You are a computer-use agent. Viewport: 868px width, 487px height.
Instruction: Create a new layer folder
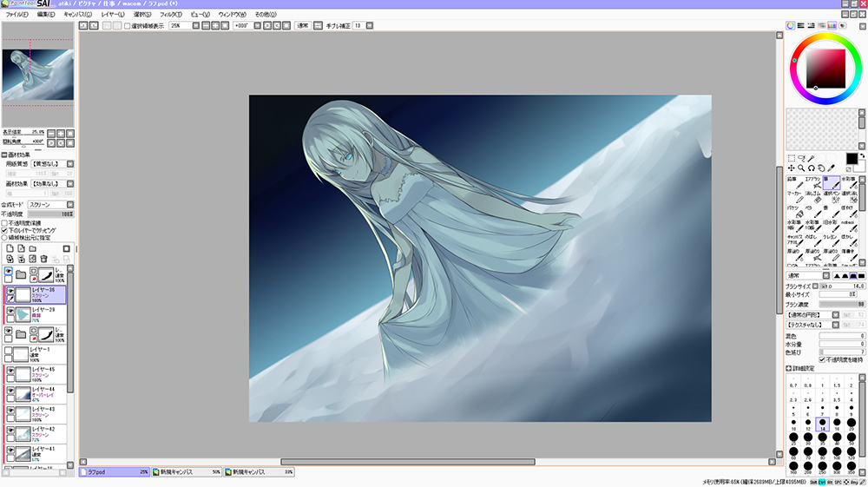pos(33,248)
